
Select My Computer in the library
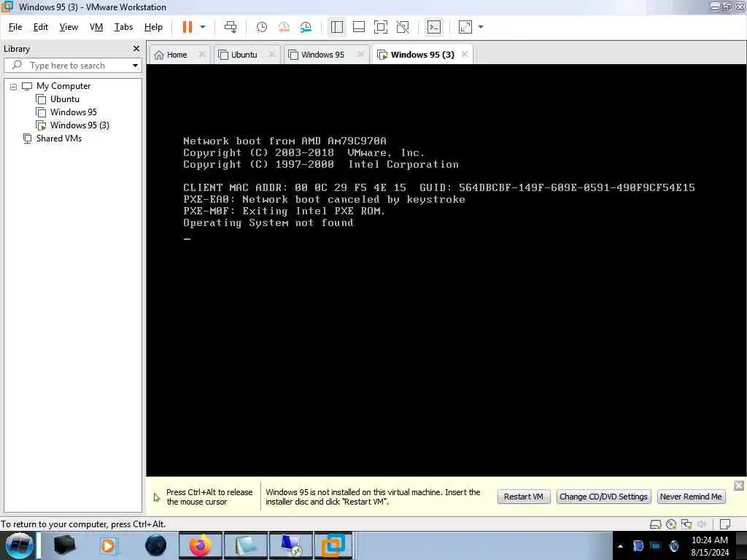[63, 86]
